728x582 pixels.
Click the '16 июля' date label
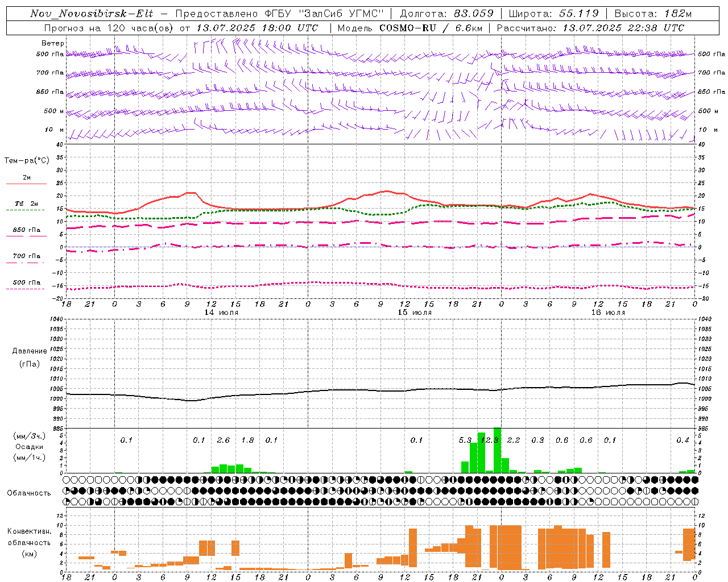(x=607, y=312)
